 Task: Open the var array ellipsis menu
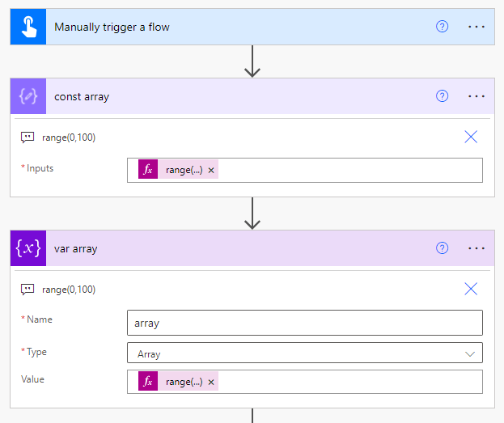(476, 248)
